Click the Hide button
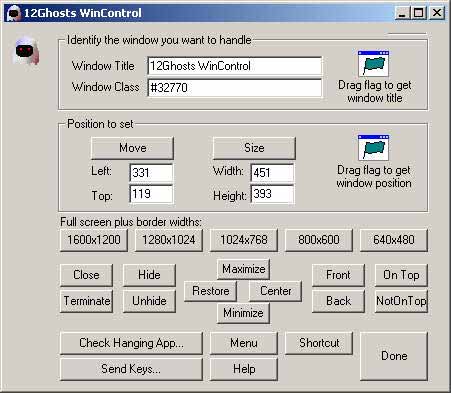Image resolution: width=451 pixels, height=393 pixels. click(149, 275)
